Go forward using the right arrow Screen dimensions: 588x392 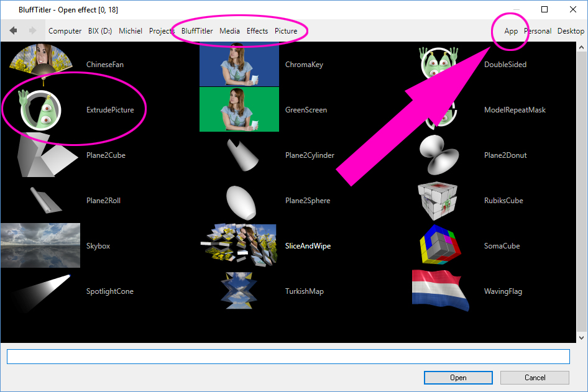click(32, 30)
